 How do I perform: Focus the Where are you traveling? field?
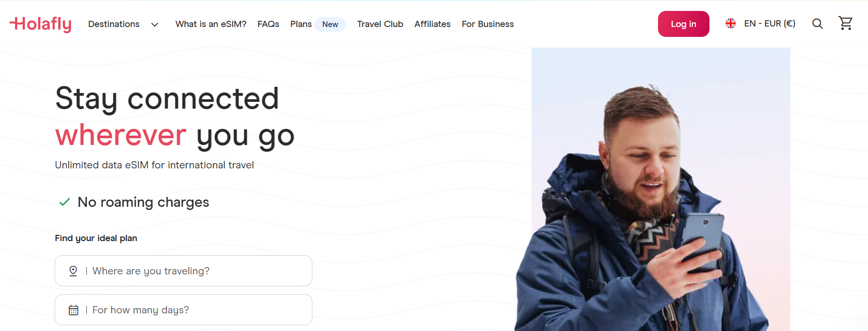click(183, 271)
